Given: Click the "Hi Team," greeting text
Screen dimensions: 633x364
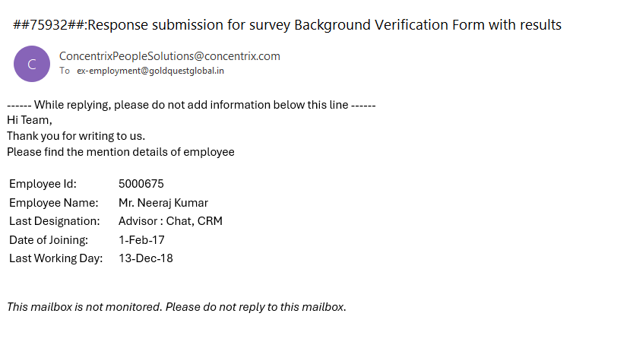Looking at the screenshot, I should pos(30,119).
